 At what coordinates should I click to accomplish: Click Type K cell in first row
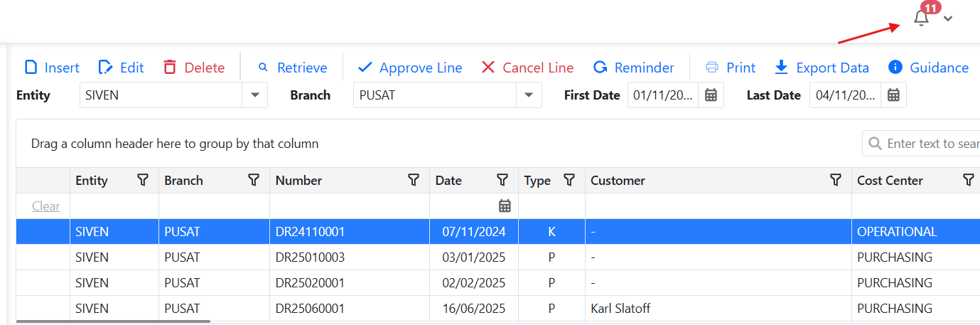click(x=551, y=232)
